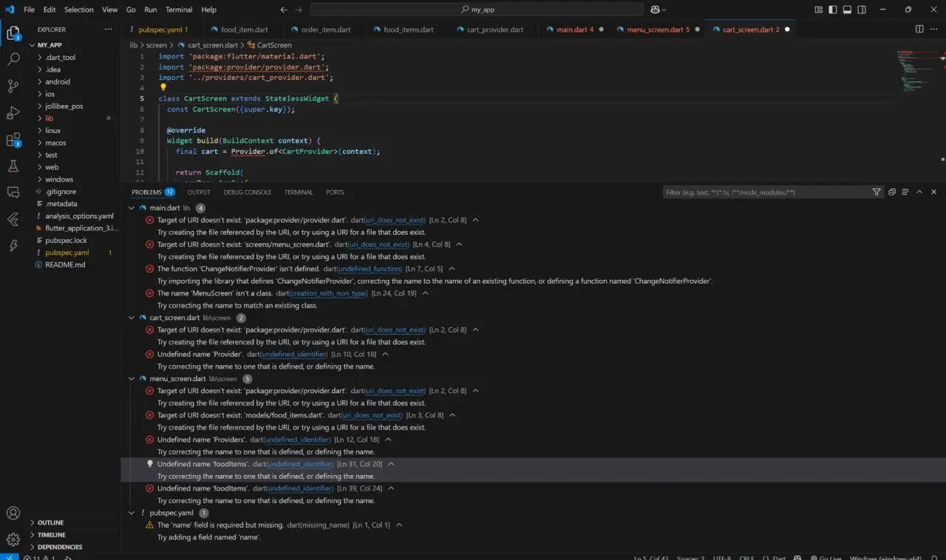Click the Customize Layout icon
The image size is (946, 560).
[x=819, y=10]
